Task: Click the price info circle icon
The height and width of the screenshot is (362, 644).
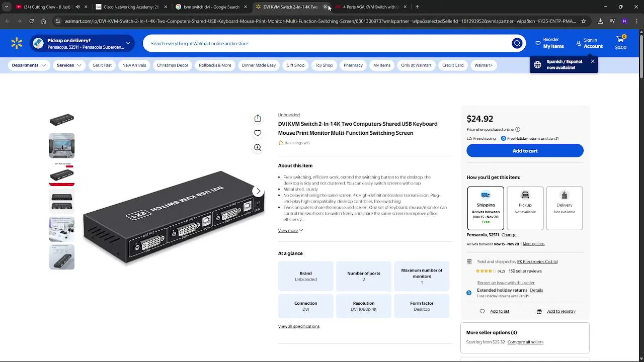Action: point(518,130)
